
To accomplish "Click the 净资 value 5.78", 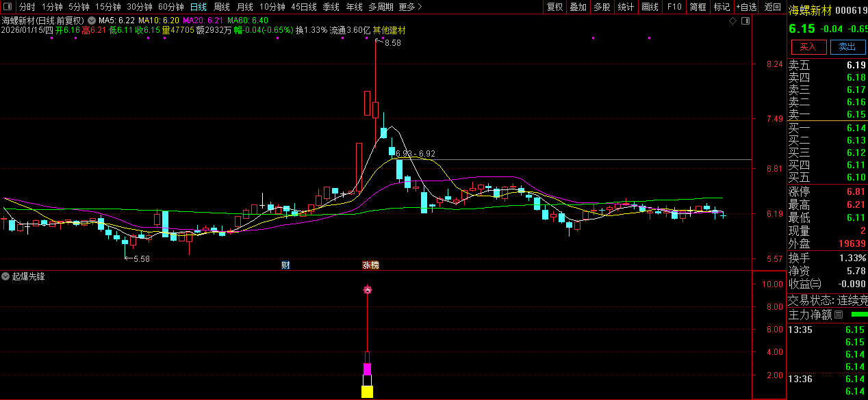I will pyautogui.click(x=856, y=271).
